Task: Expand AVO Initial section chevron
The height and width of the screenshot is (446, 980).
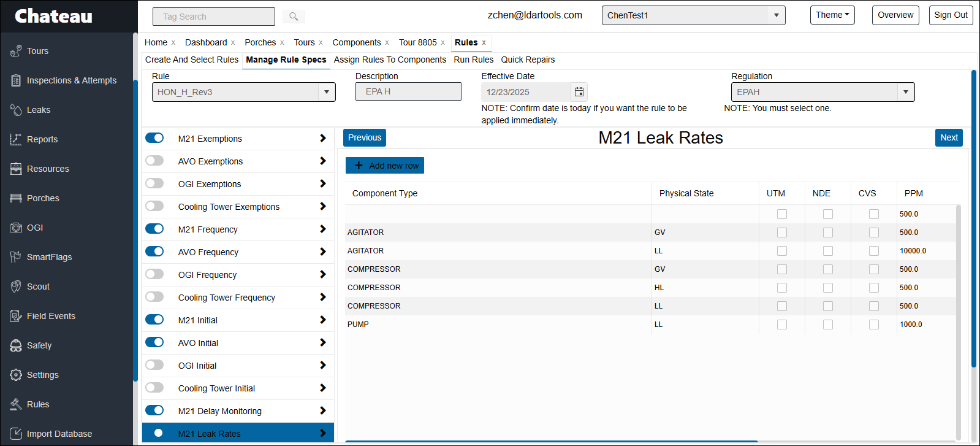Action: tap(322, 342)
